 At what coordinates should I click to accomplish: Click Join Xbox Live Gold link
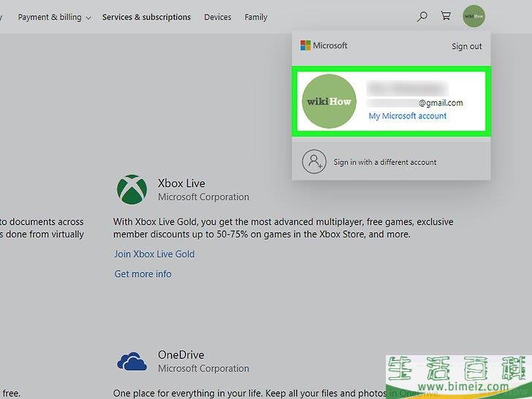pos(154,254)
